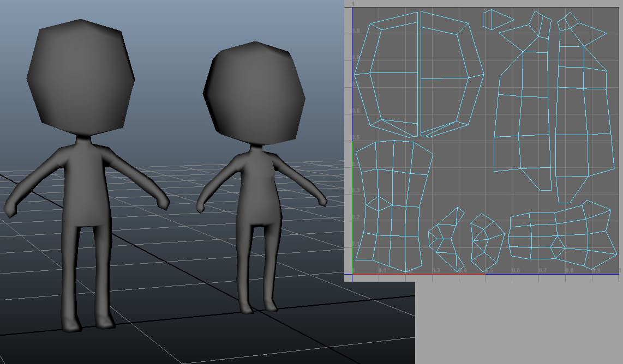Select small triangular UV shell at top
Viewport: 623px width, 364px height.
pyautogui.click(x=498, y=20)
